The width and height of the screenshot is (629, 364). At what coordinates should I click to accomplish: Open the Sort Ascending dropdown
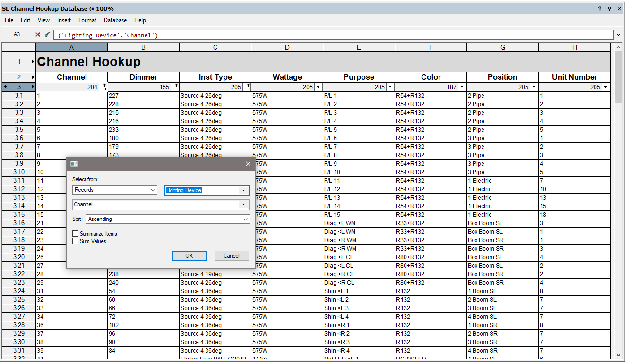point(245,219)
